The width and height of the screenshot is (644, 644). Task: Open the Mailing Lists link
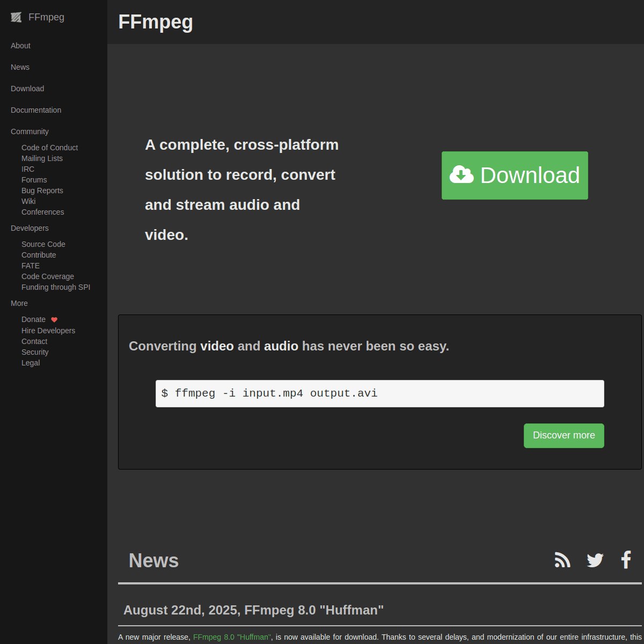click(42, 158)
